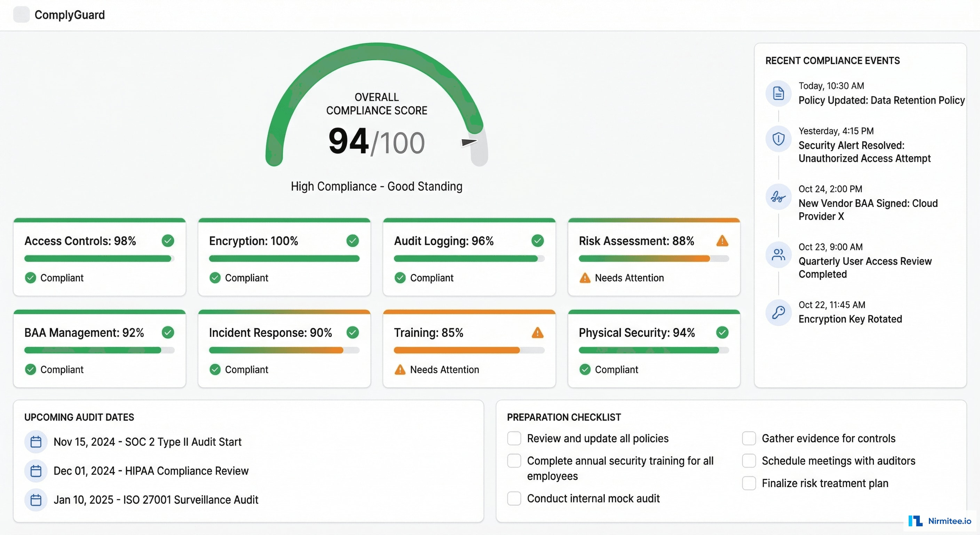The image size is (980, 535).
Task: Click the Training progress bar
Action: tap(469, 350)
